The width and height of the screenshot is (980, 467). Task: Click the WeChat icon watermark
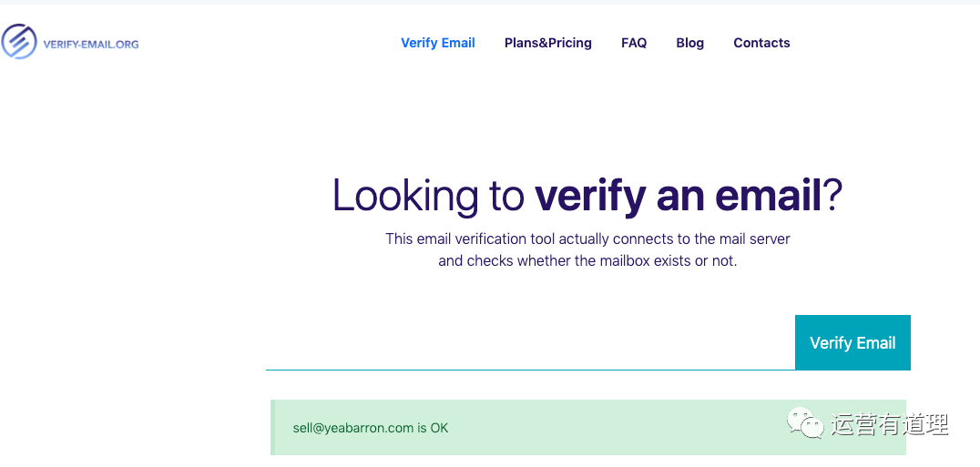click(x=805, y=424)
